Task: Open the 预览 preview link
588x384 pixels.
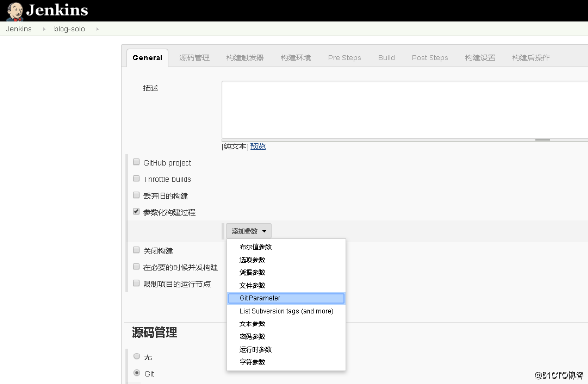Action: 258,147
